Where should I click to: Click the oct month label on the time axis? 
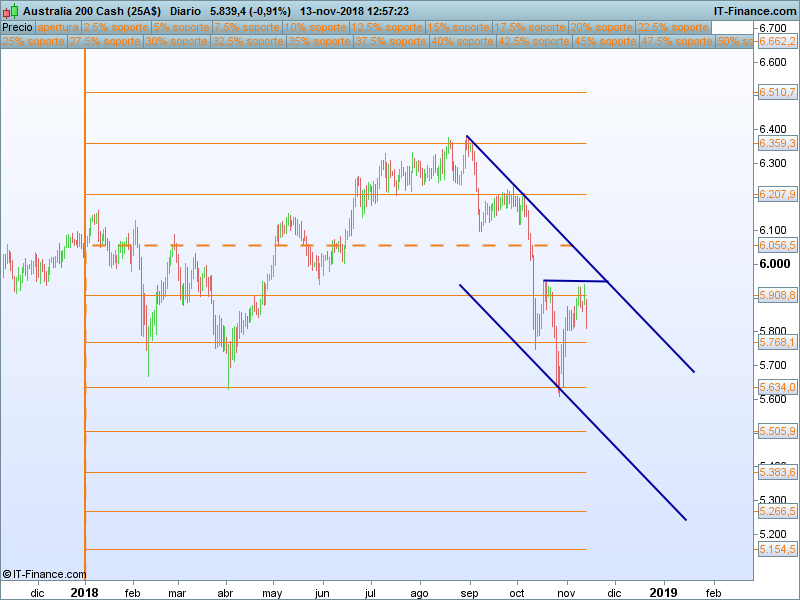pos(517,593)
